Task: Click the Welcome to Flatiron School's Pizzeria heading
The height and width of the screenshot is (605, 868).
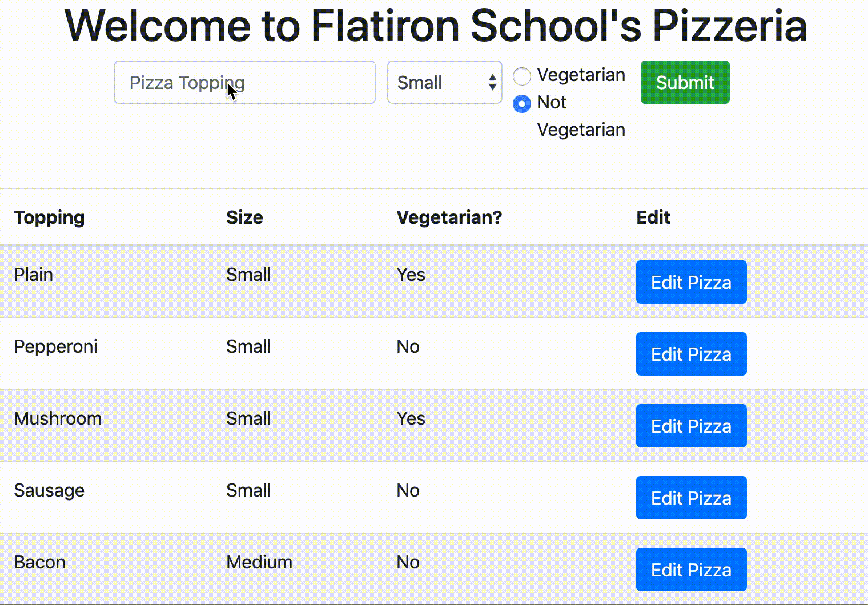Action: [x=436, y=25]
